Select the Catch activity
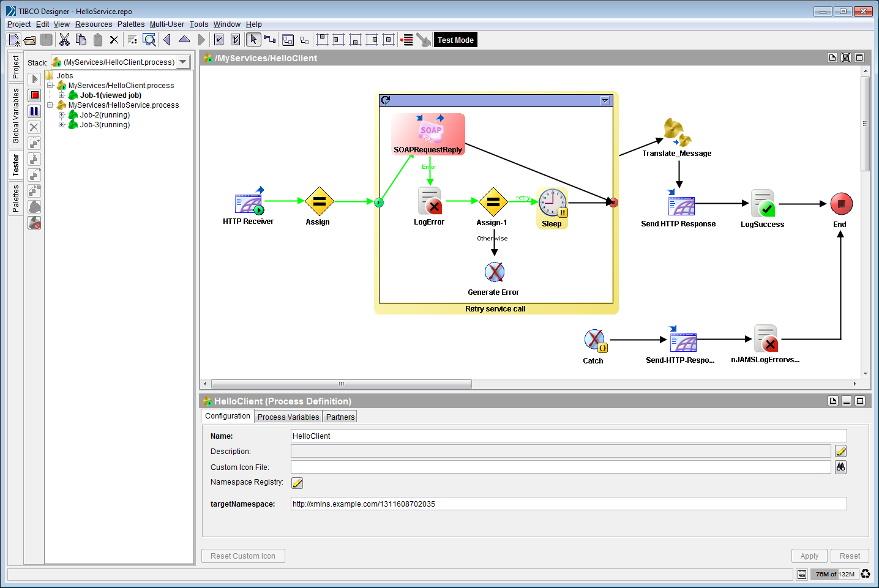The width and height of the screenshot is (879, 588). click(594, 346)
